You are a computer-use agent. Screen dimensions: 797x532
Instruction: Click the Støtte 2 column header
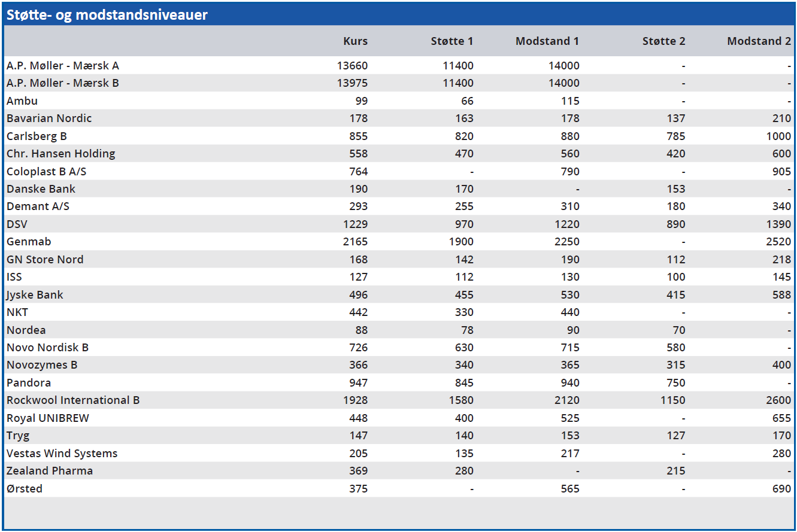[663, 41]
